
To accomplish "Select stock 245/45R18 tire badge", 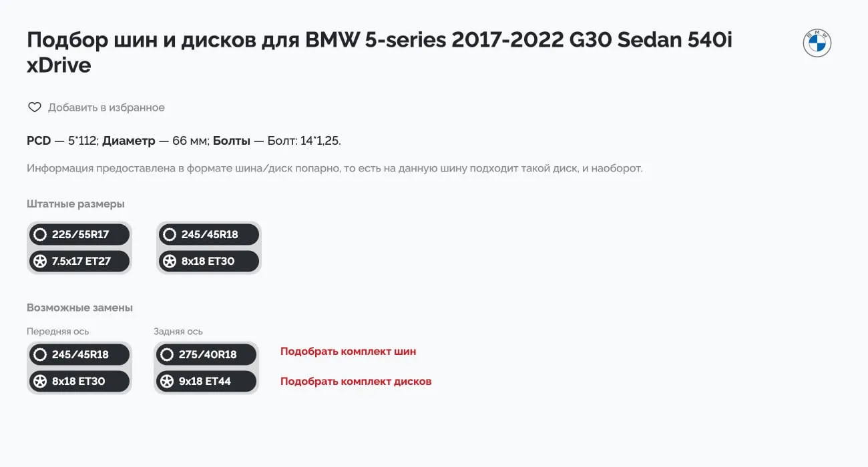I will (x=209, y=234).
